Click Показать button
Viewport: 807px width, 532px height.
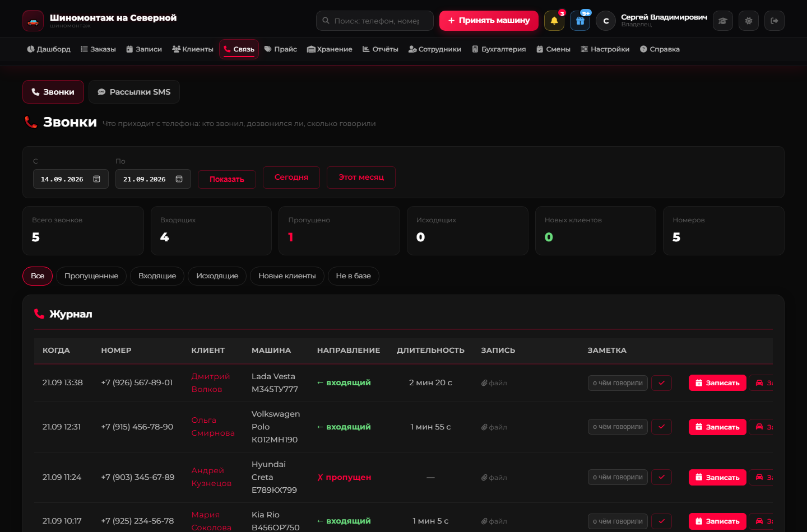pyautogui.click(x=227, y=179)
